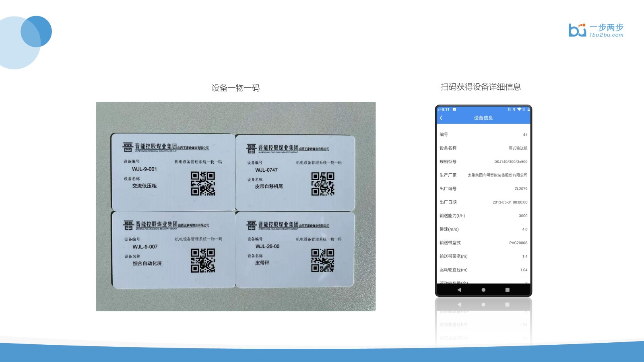The image size is (644, 362).
Task: Select the 太重集团向明智能装备股份有限公司 value
Action: tap(497, 175)
